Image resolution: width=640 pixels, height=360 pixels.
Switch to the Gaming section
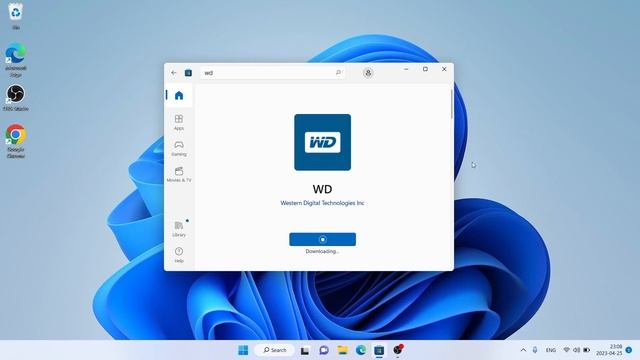pos(179,148)
